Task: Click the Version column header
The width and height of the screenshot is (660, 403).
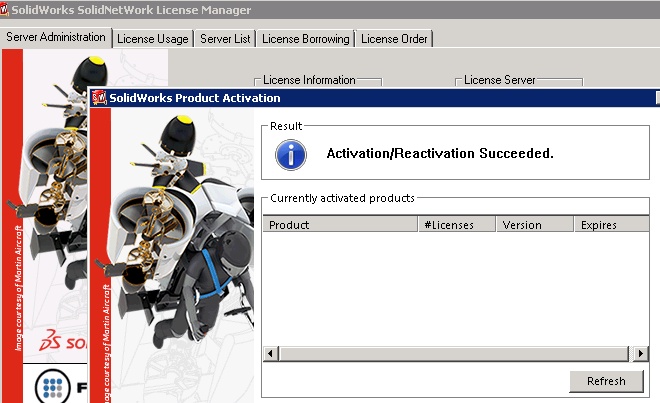Action: [x=535, y=224]
